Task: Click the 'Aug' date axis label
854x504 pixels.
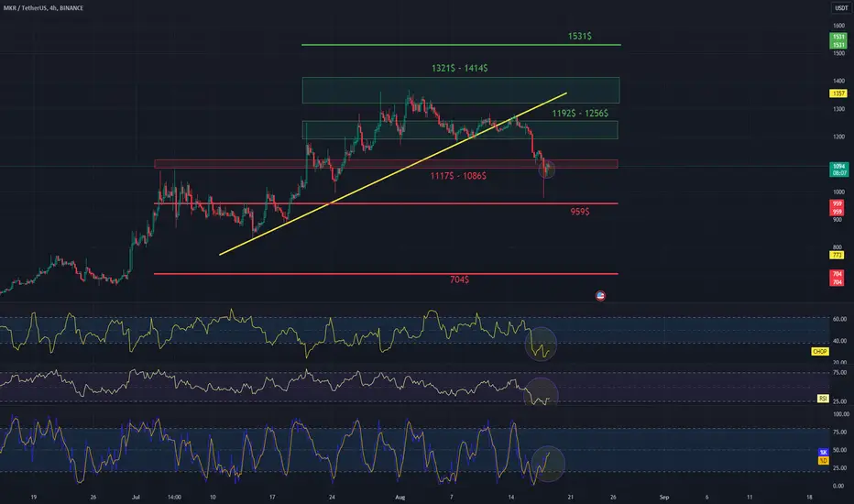Action: click(400, 497)
